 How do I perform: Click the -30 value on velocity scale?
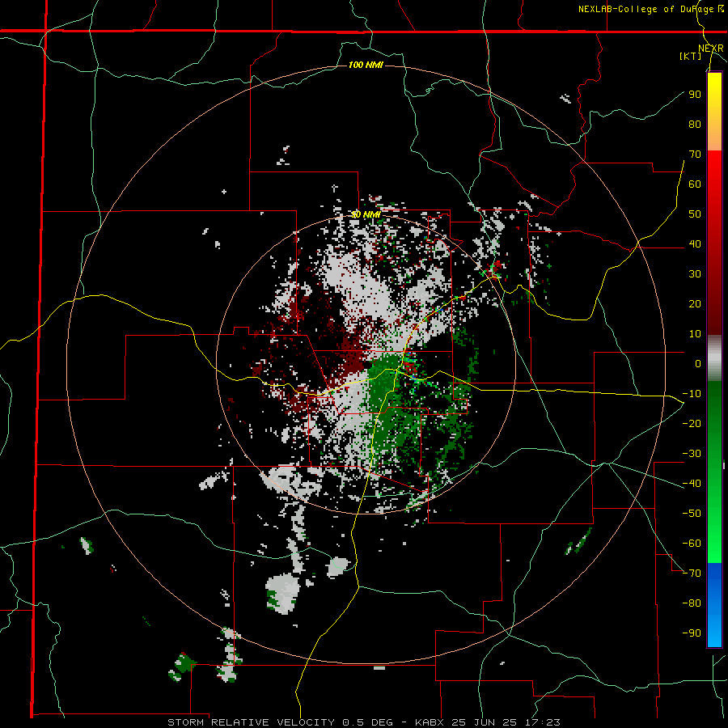click(x=692, y=454)
